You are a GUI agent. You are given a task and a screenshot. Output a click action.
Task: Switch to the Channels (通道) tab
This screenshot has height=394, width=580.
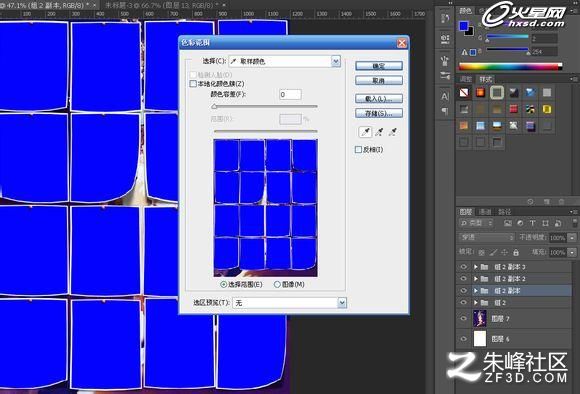(x=485, y=212)
